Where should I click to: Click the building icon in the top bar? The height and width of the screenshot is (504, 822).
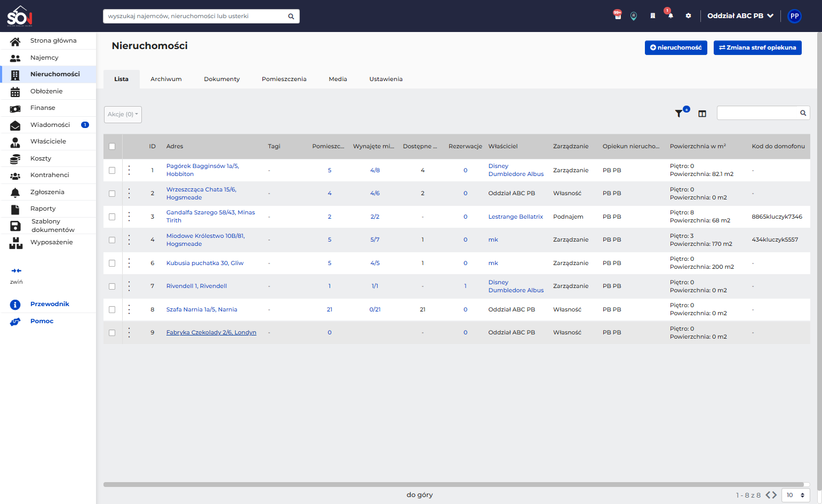click(652, 16)
